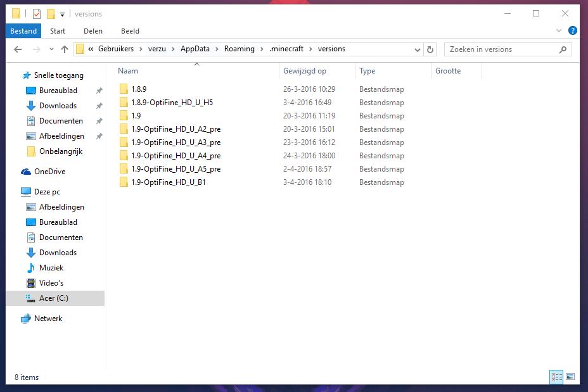Open the Quick Access Toolbar customize dropdown
588x392 pixels.
tap(62, 14)
